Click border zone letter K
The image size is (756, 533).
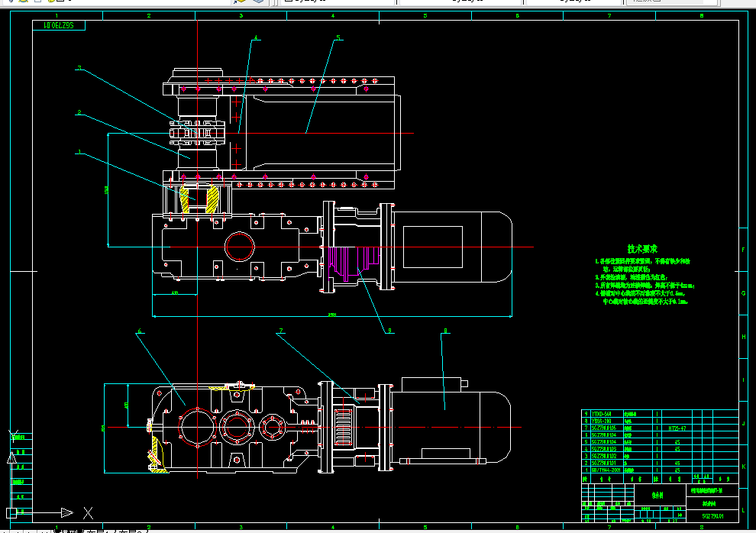point(743,467)
